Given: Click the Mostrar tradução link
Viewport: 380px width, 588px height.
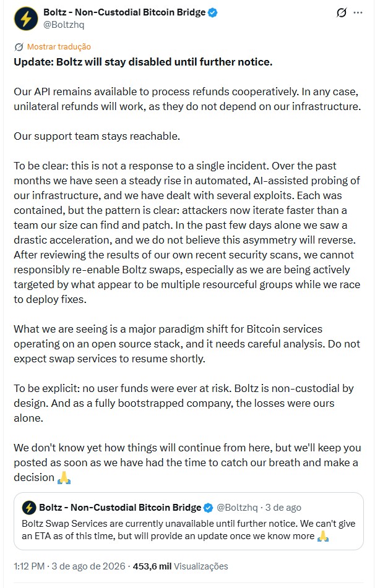Looking at the screenshot, I should coord(59,47).
